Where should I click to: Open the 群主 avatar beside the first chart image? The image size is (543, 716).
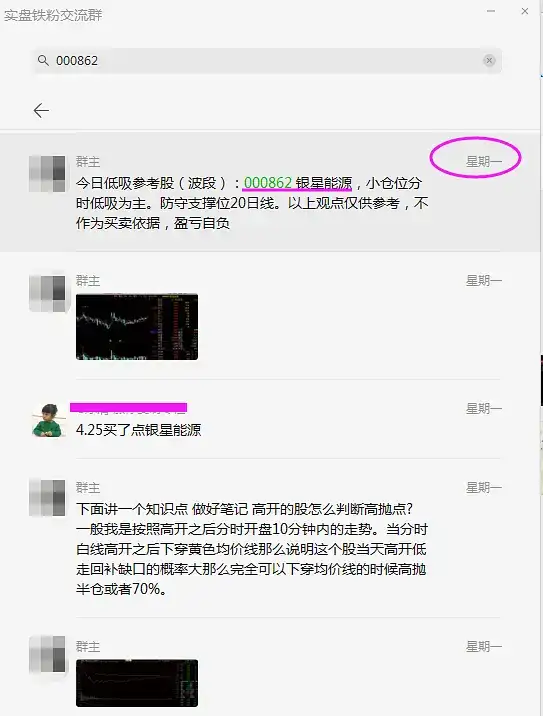point(47,294)
